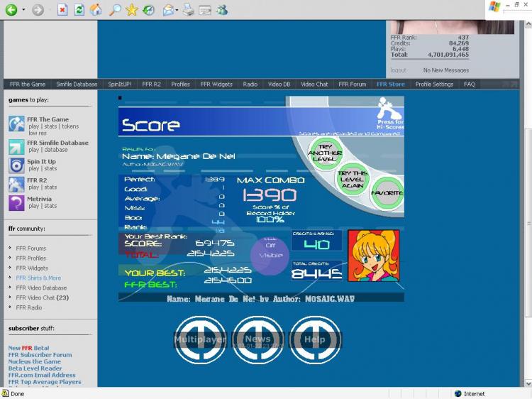Open the Messenger people icon

[x=222, y=10]
